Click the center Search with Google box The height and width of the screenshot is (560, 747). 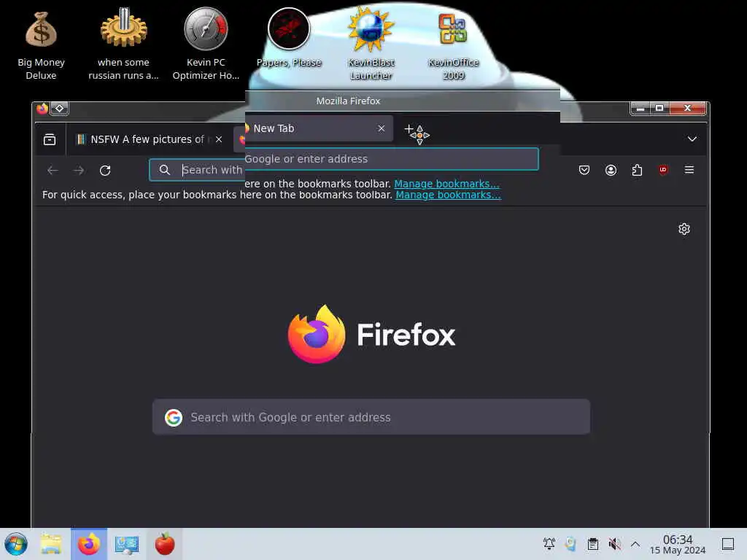point(371,416)
